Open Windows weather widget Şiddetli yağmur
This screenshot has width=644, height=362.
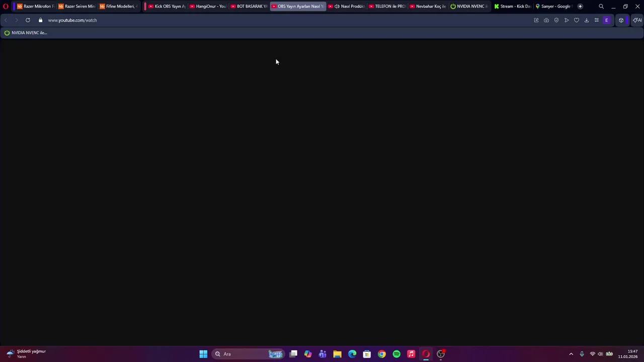pyautogui.click(x=26, y=354)
